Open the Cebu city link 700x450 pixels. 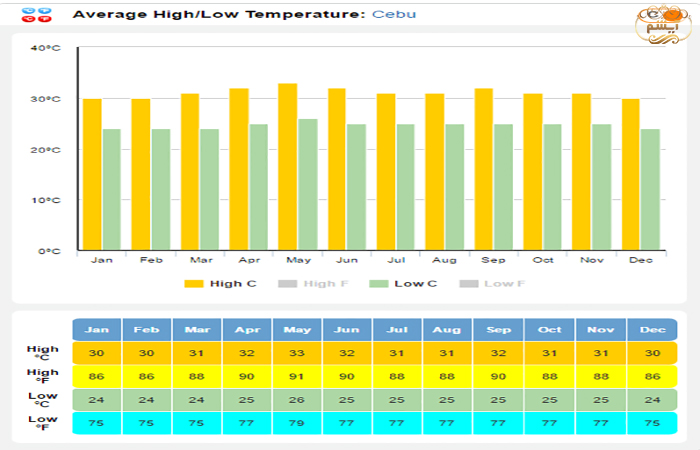click(394, 15)
